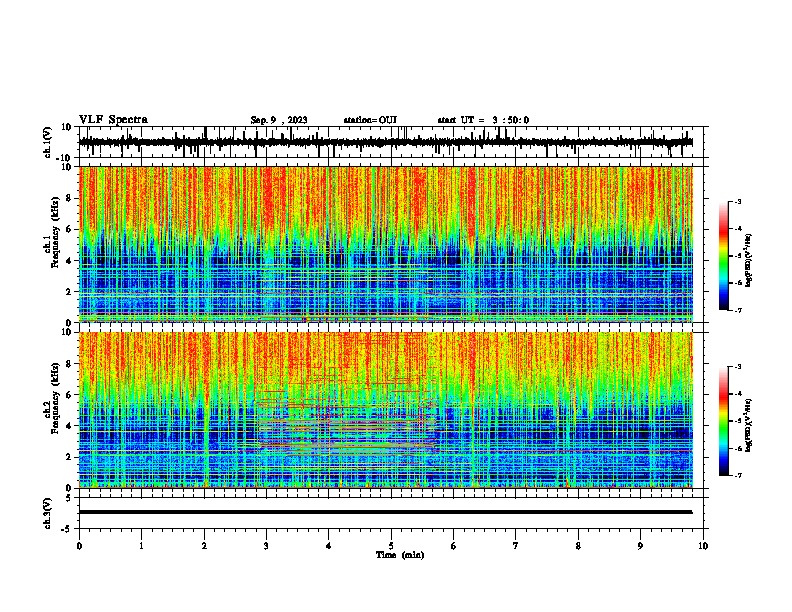The width and height of the screenshot is (792, 612).
Task: Click the "station=OUJ" header label
Action: (370, 120)
